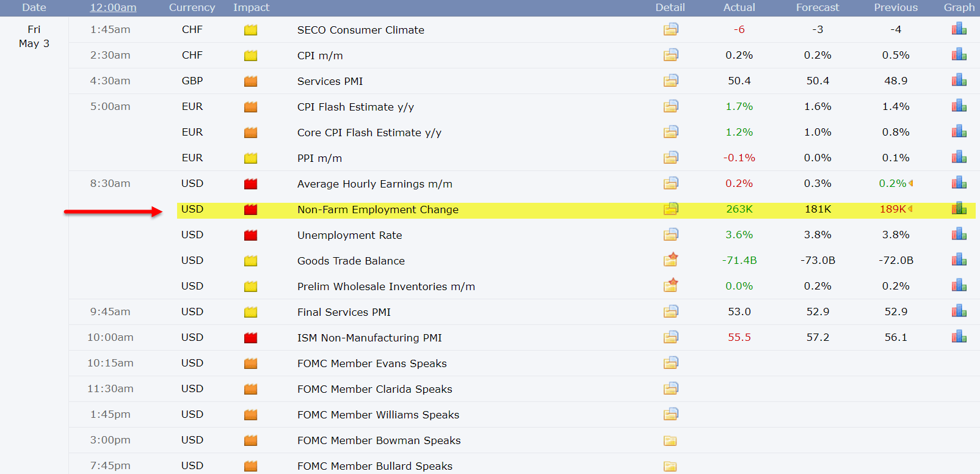Open detail folder for Final Services PMI

click(x=670, y=312)
